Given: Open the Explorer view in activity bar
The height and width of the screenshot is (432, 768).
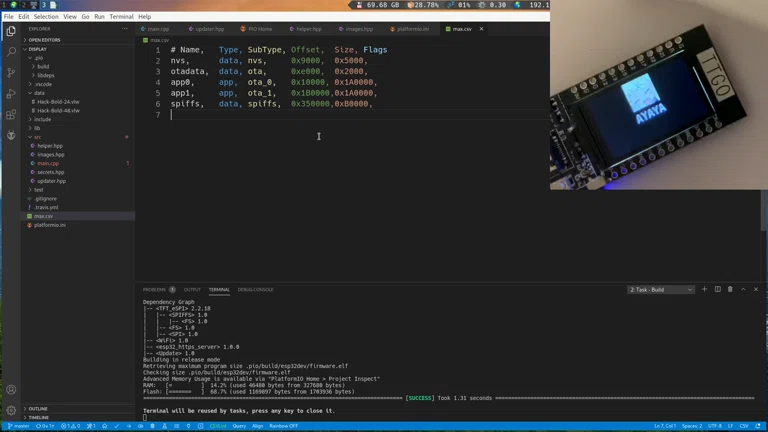Looking at the screenshot, I should click(11, 31).
